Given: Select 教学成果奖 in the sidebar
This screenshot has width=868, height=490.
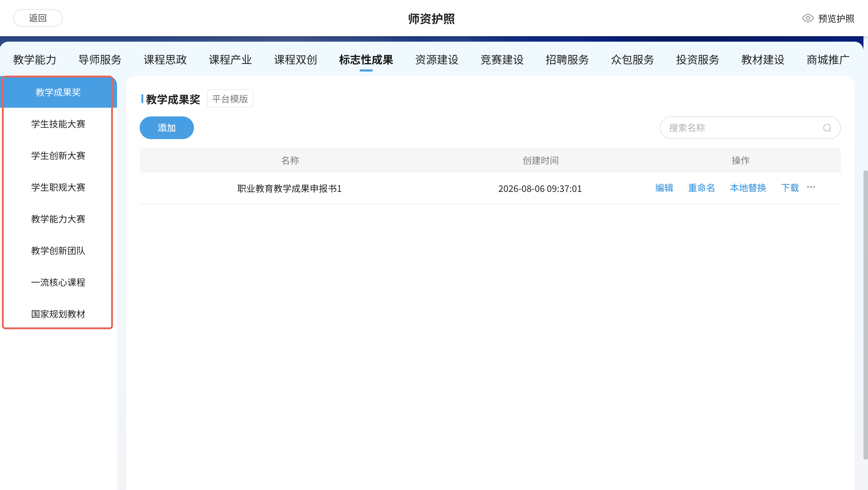Looking at the screenshot, I should click(x=58, y=92).
